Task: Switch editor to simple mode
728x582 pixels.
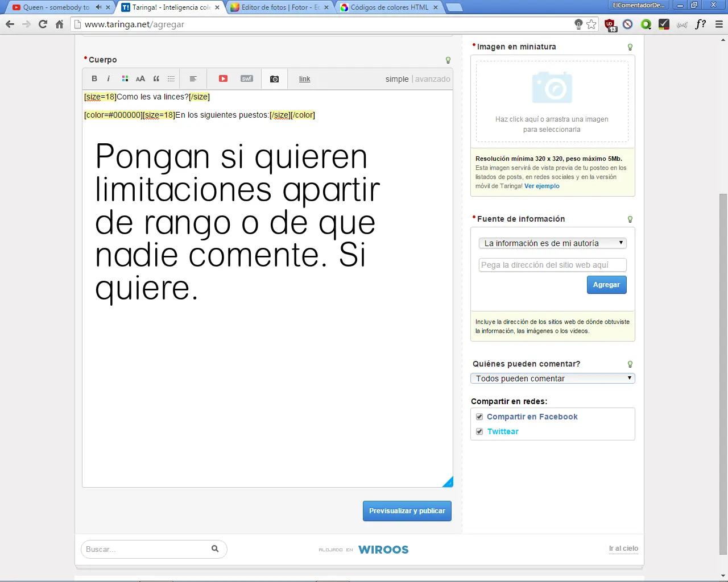Action: (397, 79)
